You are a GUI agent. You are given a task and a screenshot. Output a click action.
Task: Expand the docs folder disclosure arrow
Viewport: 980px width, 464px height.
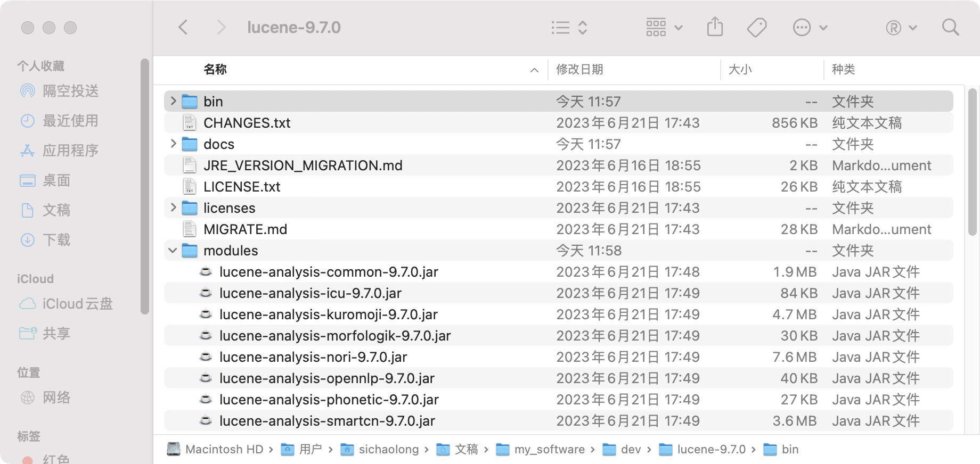[173, 144]
